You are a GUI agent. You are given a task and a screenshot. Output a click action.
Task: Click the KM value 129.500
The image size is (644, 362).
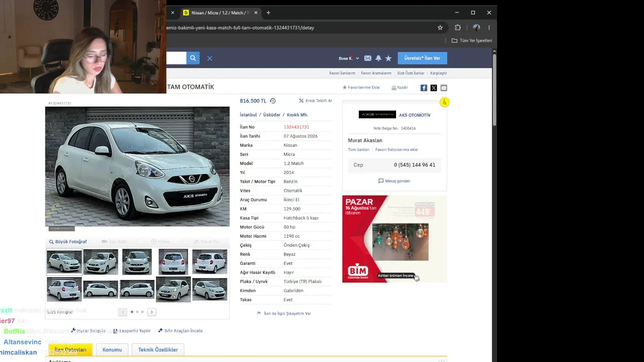292,209
